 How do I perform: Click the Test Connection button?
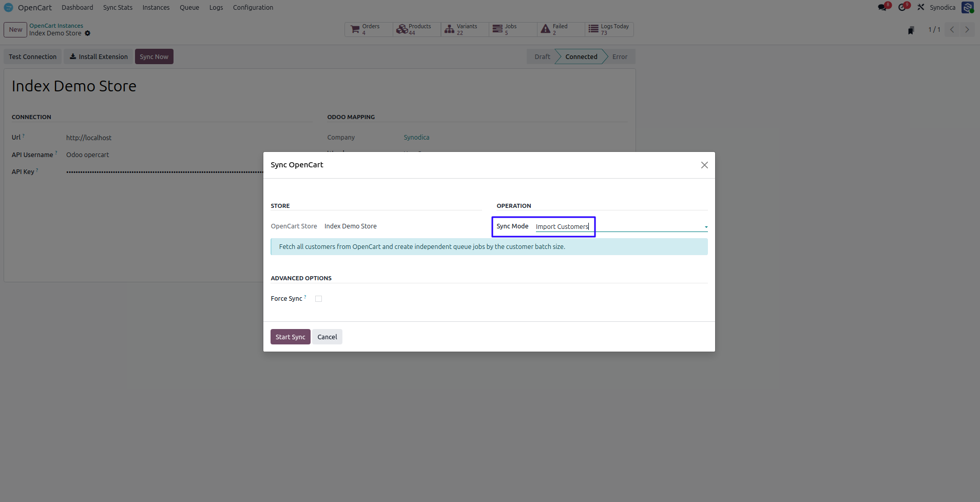point(32,56)
